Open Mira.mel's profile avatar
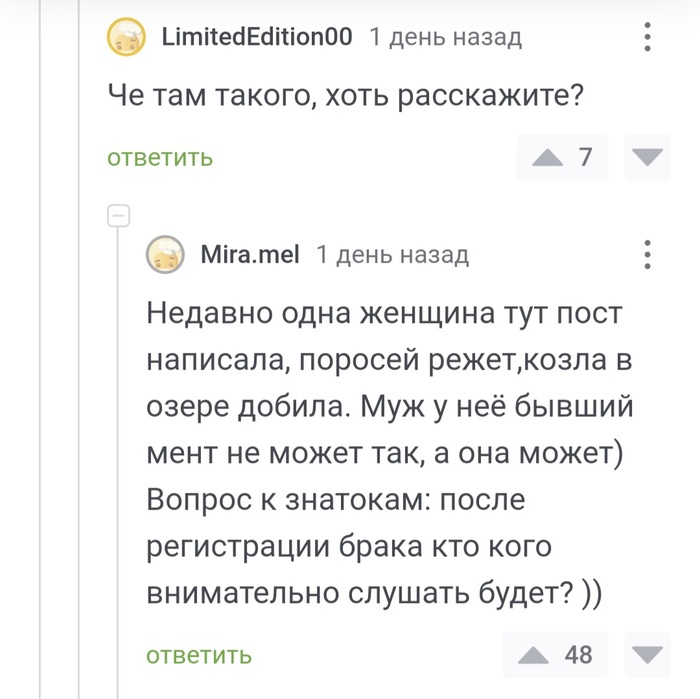The width and height of the screenshot is (700, 699). (166, 255)
